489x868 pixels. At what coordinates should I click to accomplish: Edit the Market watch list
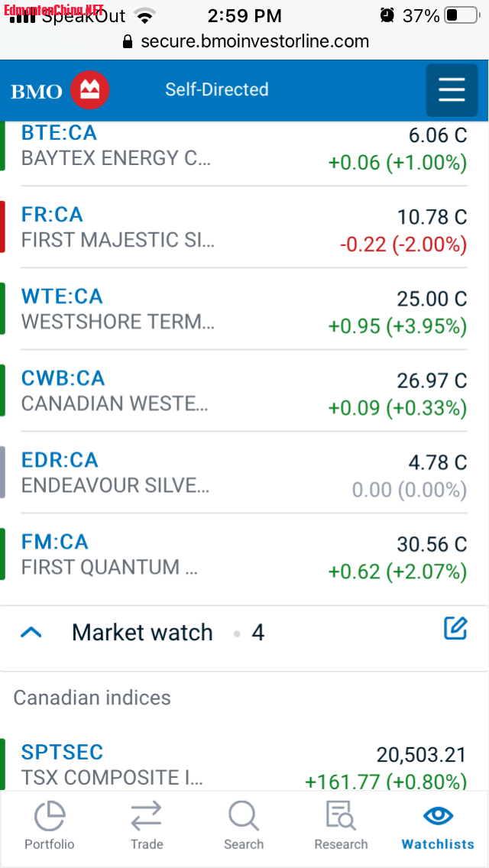[455, 629]
